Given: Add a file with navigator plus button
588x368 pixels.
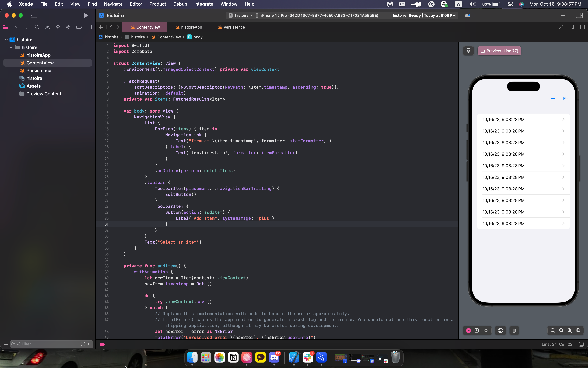Looking at the screenshot, I should tap(6, 344).
